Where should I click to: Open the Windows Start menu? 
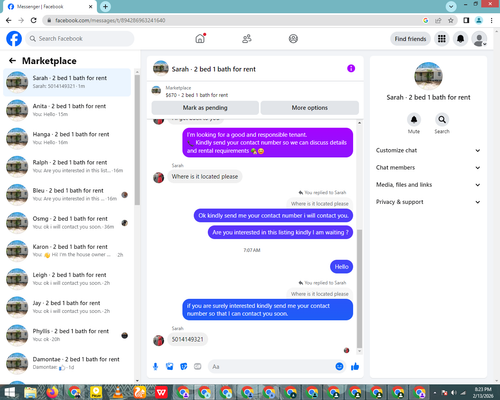point(9,393)
